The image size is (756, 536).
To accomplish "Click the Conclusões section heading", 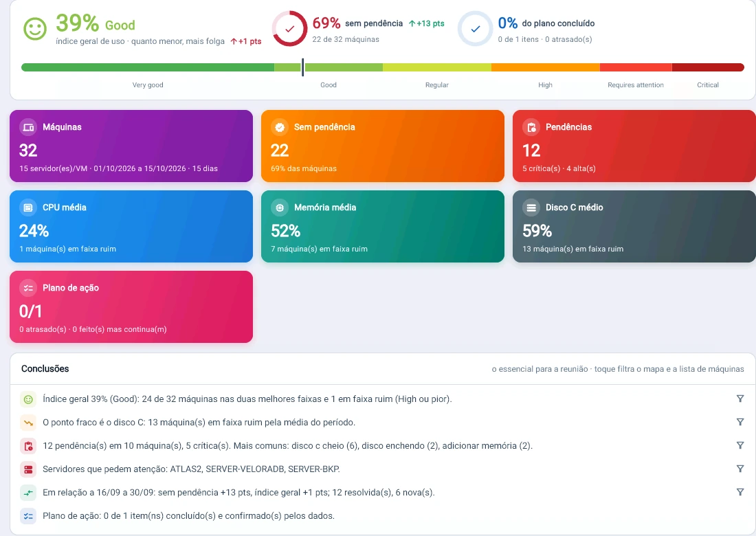I will [x=45, y=369].
